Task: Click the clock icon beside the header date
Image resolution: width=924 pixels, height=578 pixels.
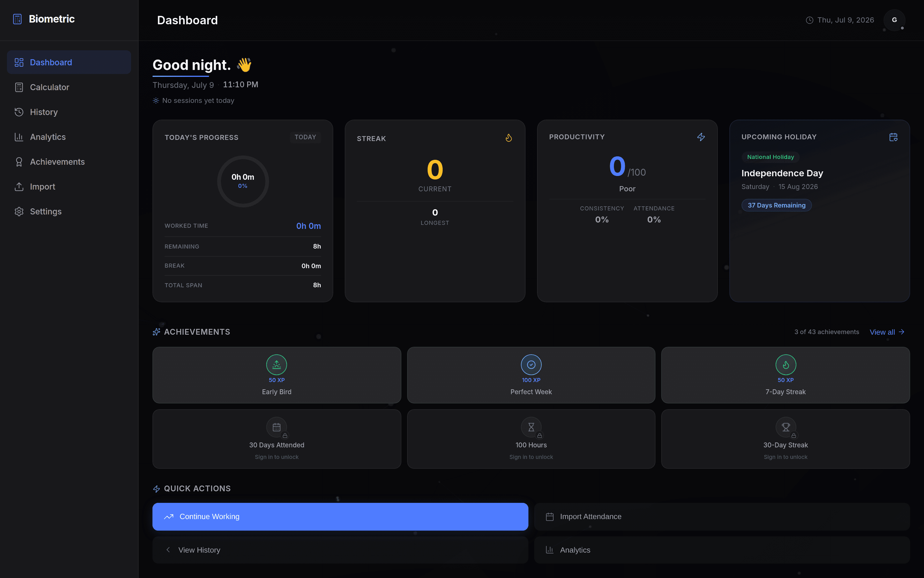Action: pos(809,20)
